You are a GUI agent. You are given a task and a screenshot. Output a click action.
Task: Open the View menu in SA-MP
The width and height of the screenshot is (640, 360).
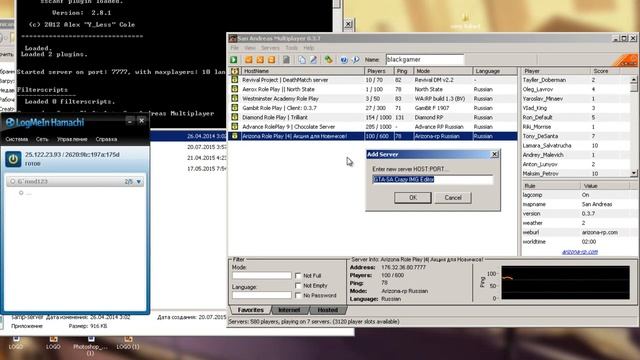tap(250, 48)
